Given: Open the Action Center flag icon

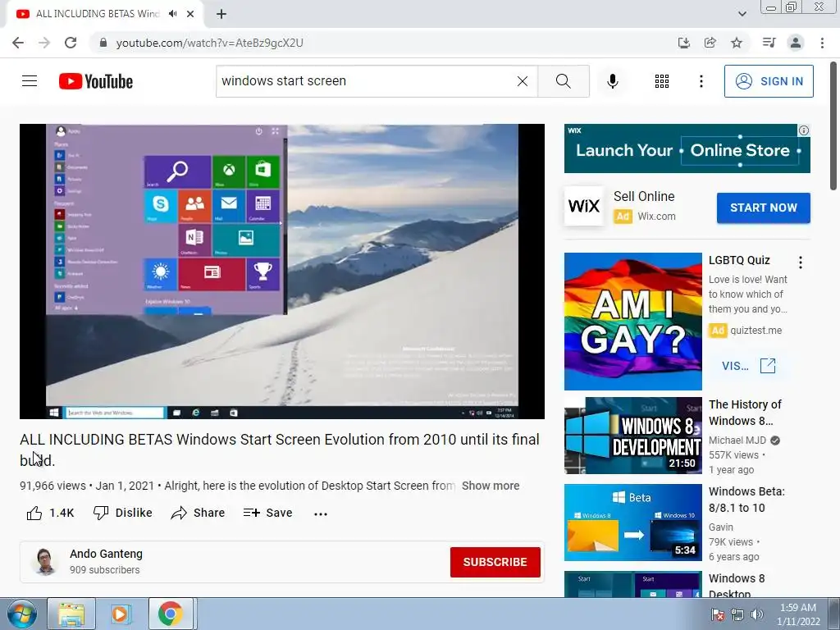Looking at the screenshot, I should pyautogui.click(x=717, y=614).
